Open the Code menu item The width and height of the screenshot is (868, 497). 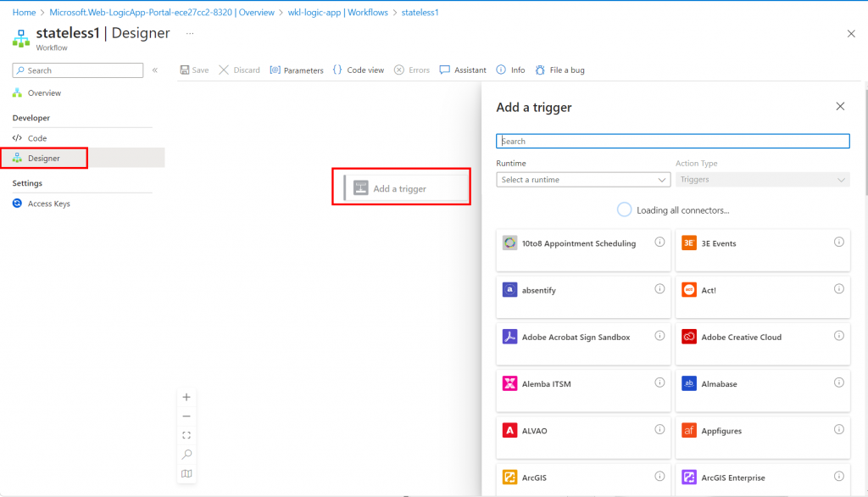coord(37,138)
